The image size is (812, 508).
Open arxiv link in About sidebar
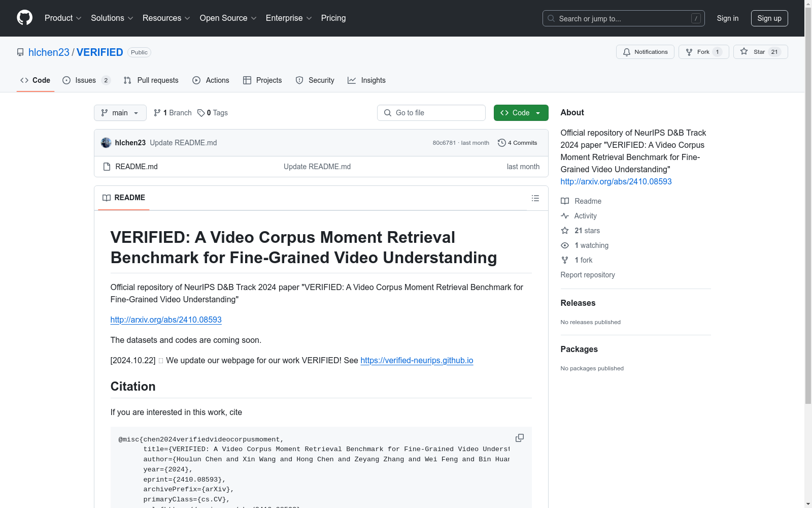coord(616,181)
